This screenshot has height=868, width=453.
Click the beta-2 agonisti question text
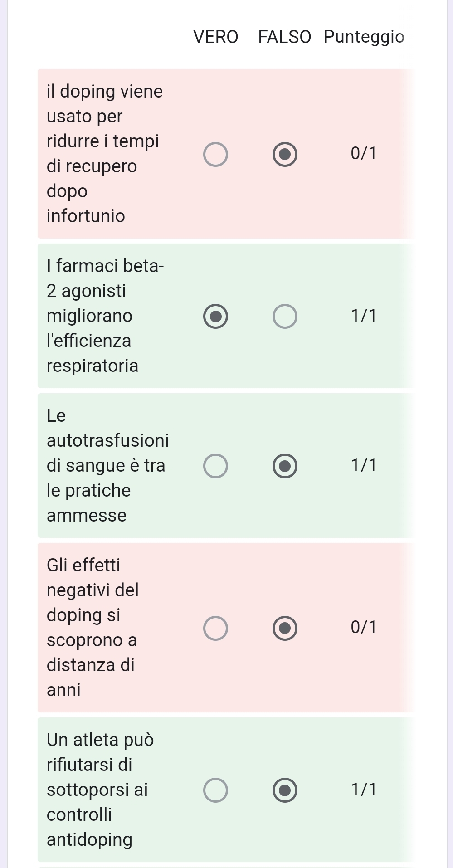click(105, 316)
